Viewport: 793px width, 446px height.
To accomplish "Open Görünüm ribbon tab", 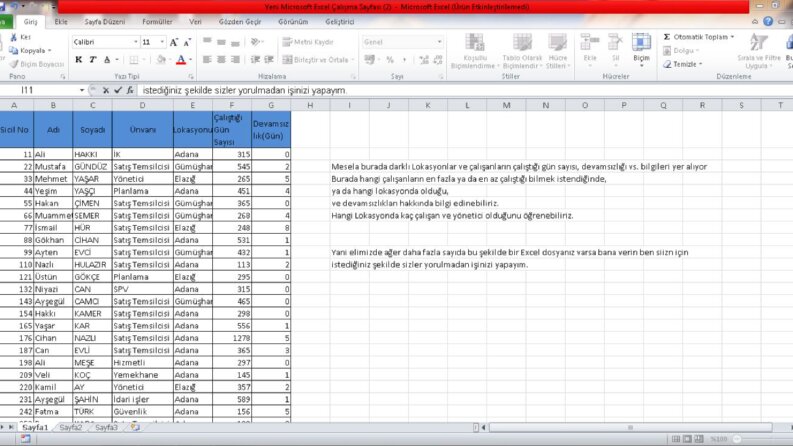I will pyautogui.click(x=293, y=22).
